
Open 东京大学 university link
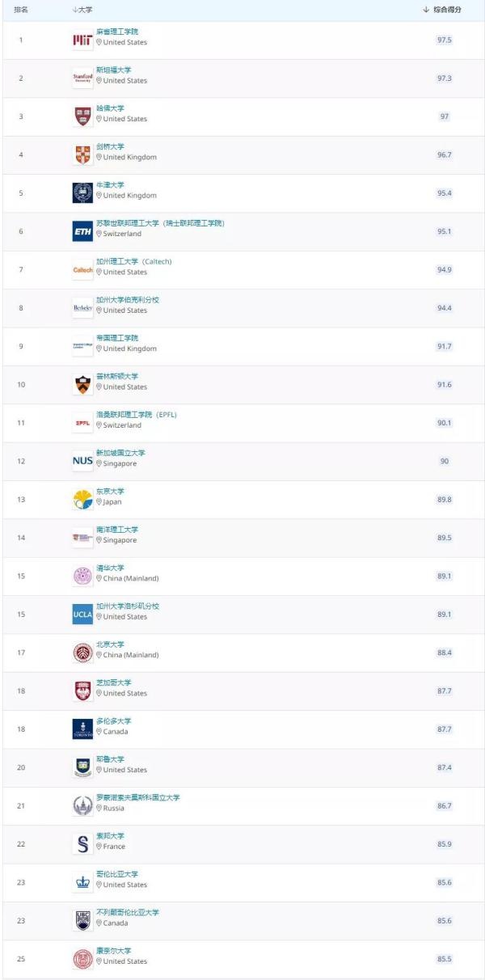[x=111, y=491]
